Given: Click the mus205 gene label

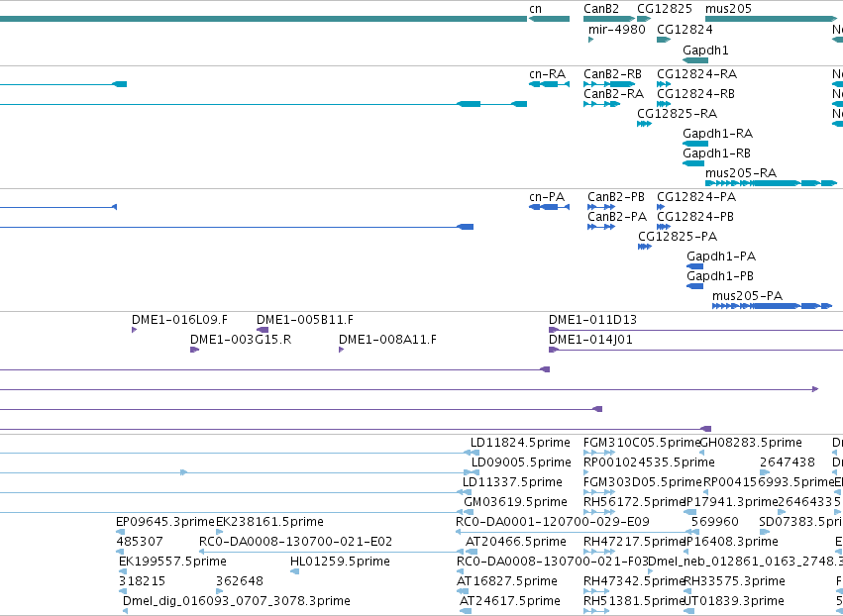Looking at the screenshot, I should pyautogui.click(x=728, y=9).
